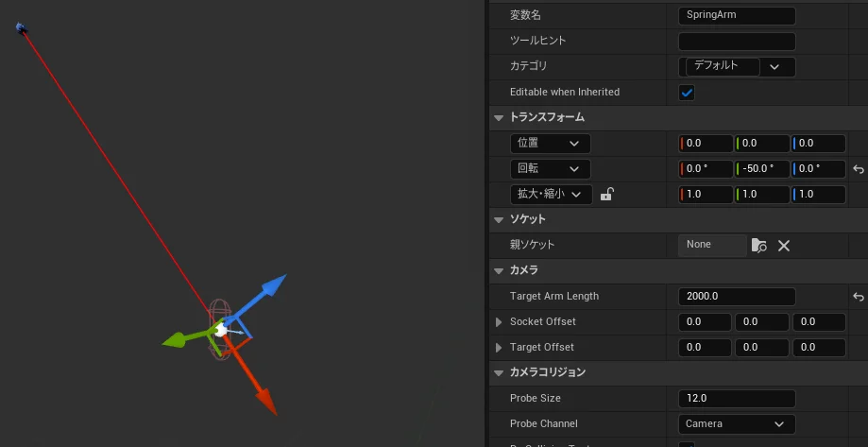868x447 pixels.
Task: Collapse the トランスフォーム section
Action: point(498,118)
